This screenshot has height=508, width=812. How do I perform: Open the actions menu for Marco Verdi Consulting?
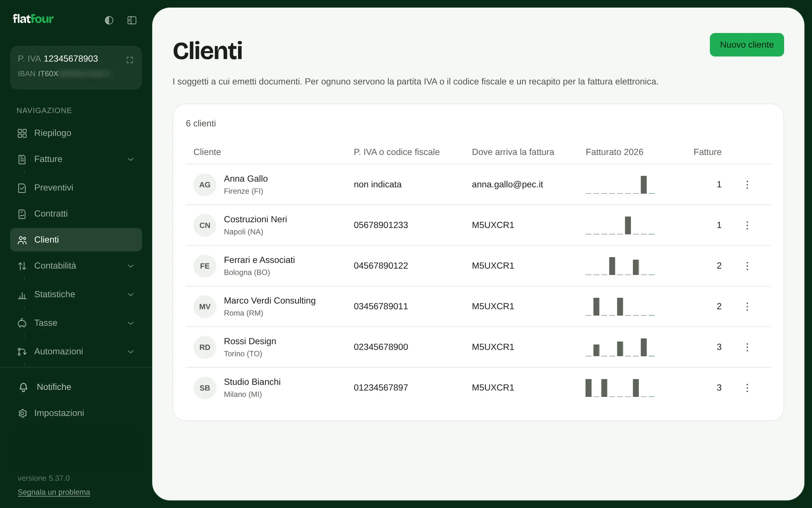pos(747,306)
